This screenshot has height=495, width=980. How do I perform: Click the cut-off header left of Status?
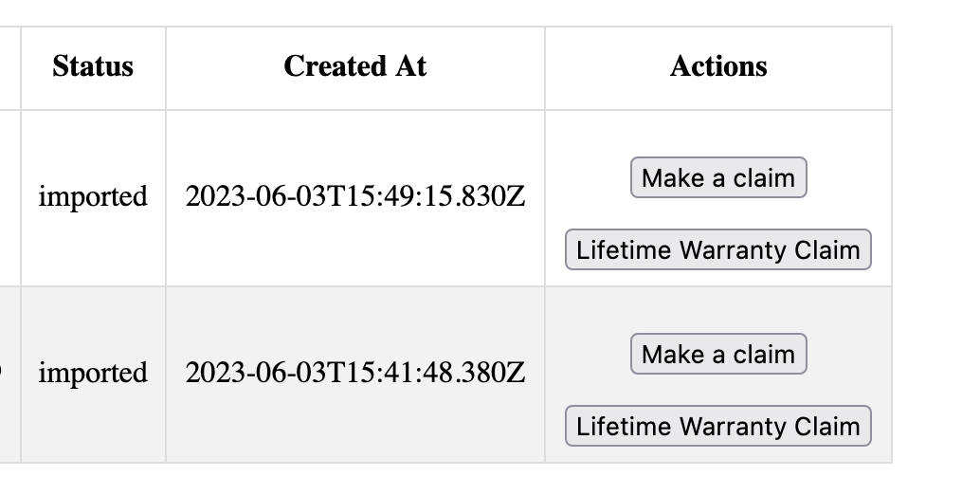pos(9,66)
